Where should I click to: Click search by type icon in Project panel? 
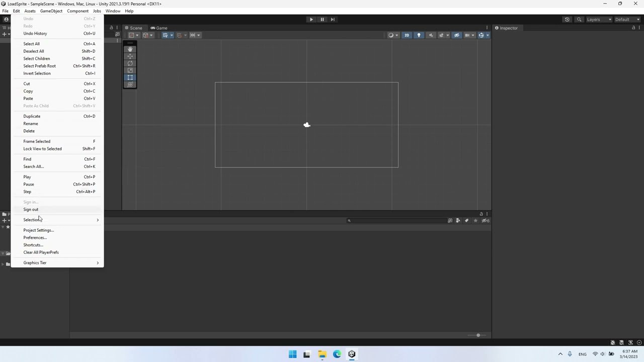[x=458, y=221]
